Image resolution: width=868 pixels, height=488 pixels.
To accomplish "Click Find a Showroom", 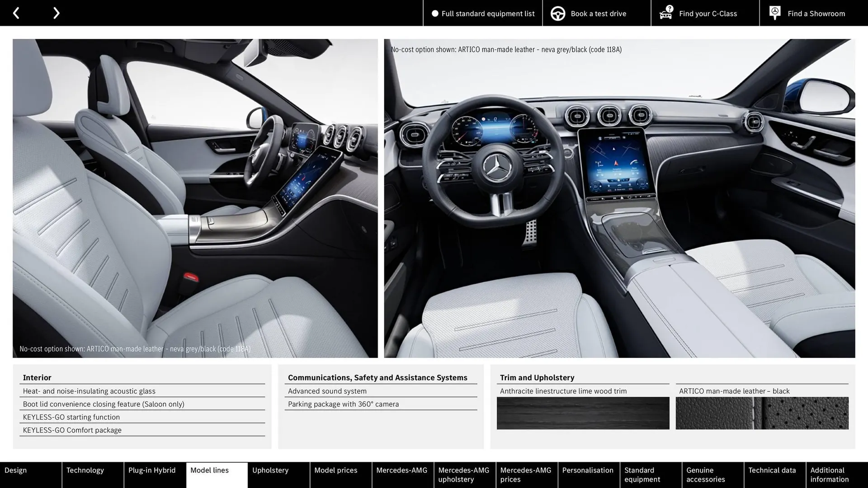I will 816,13.
